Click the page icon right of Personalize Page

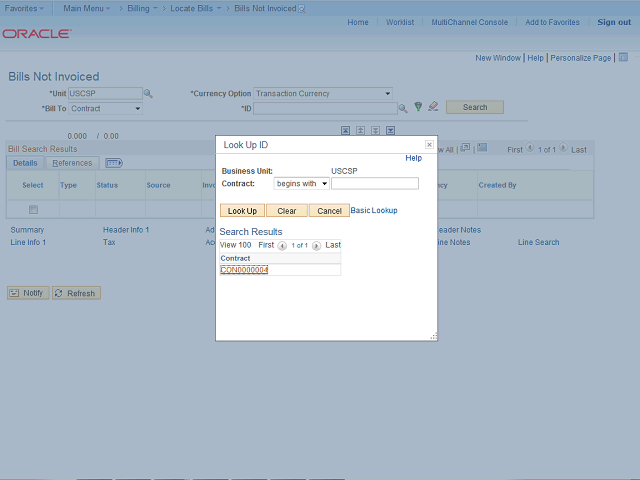[623, 57]
